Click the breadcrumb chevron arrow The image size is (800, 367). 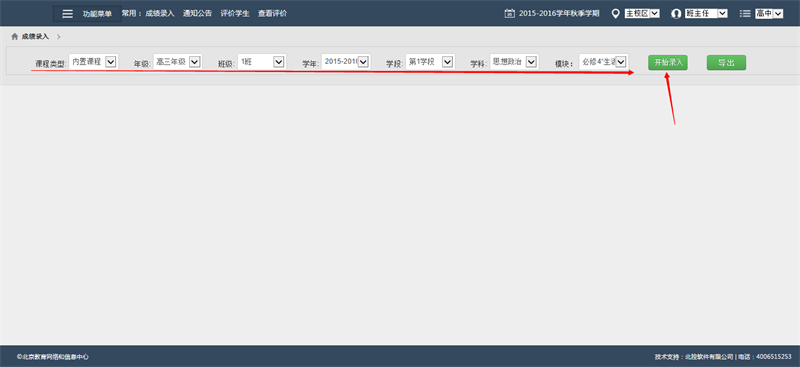(x=59, y=37)
